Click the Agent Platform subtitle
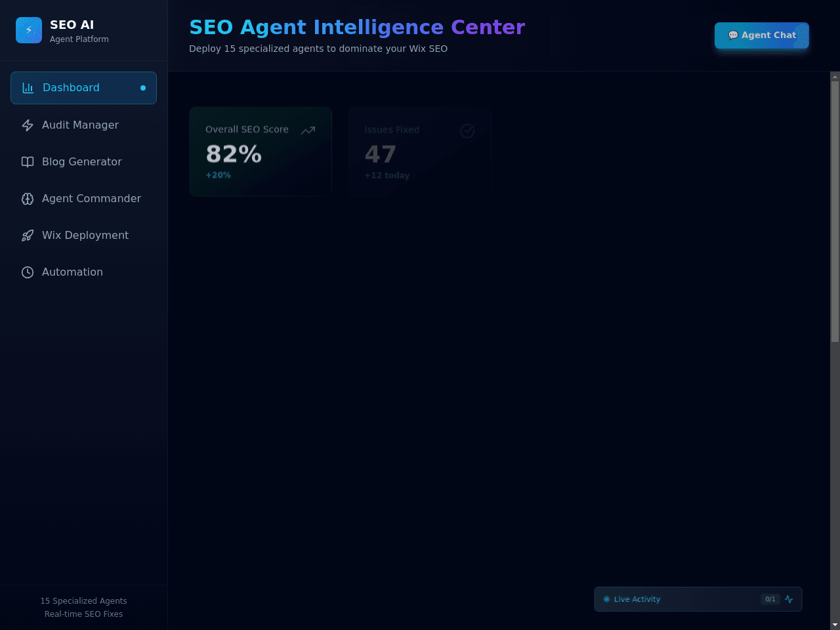840x630 pixels. tap(79, 39)
